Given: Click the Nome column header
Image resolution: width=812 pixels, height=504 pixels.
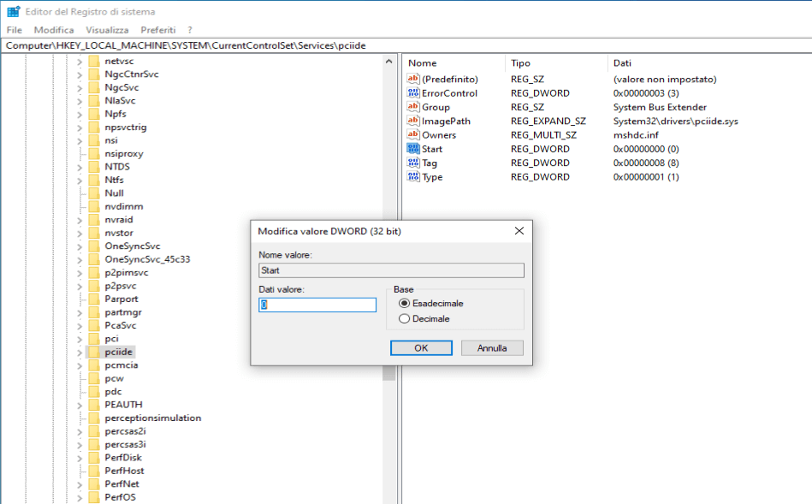Looking at the screenshot, I should (423, 63).
